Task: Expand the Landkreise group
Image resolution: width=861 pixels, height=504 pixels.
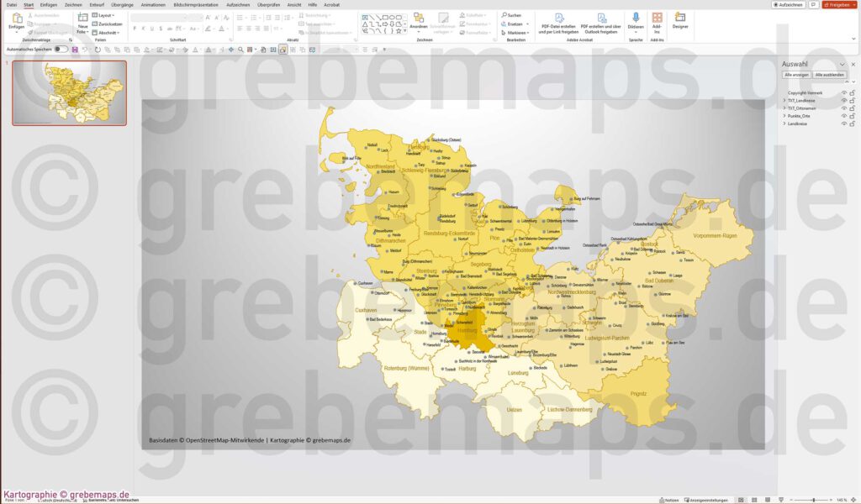Action: click(x=784, y=123)
